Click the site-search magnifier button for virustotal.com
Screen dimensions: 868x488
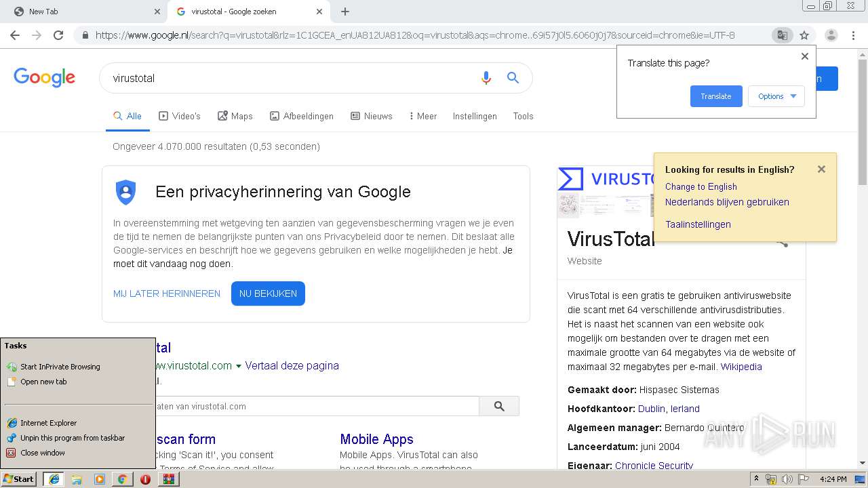(499, 406)
